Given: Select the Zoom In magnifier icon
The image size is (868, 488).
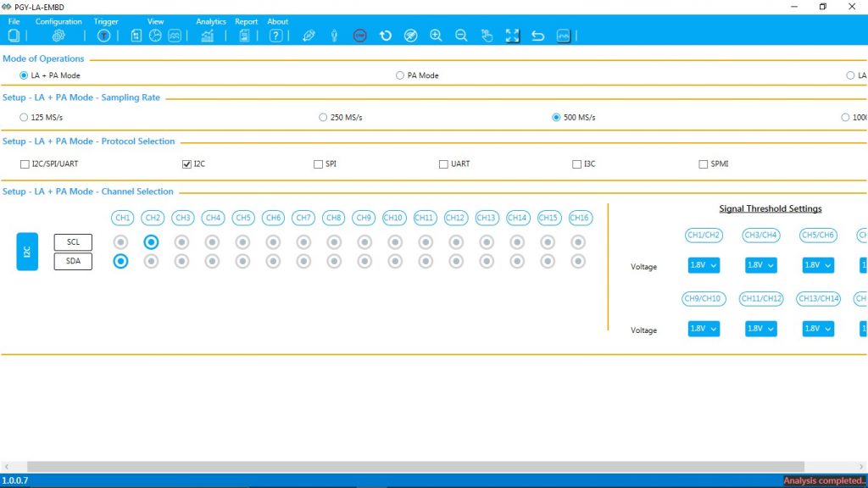Looking at the screenshot, I should pyautogui.click(x=436, y=35).
